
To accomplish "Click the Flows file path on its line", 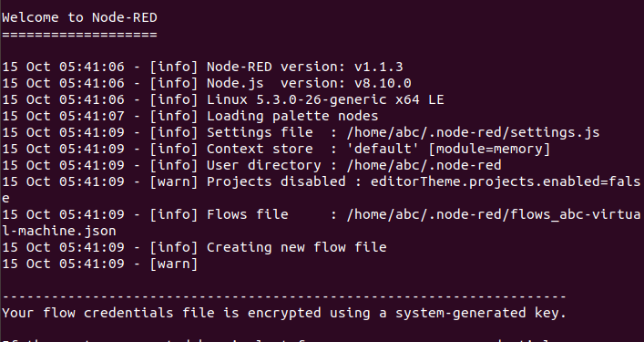I will coord(494,215).
